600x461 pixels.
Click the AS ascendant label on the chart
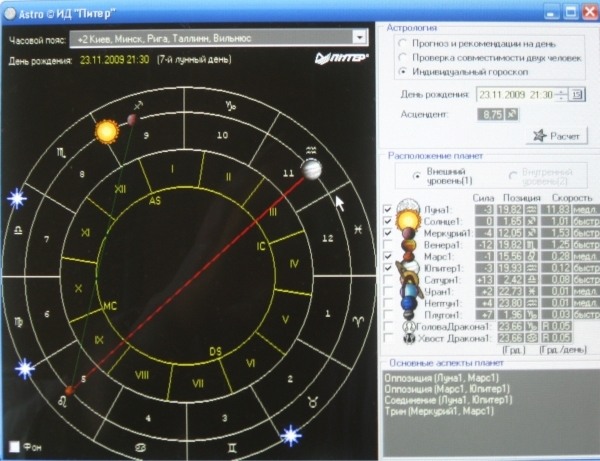coord(155,200)
